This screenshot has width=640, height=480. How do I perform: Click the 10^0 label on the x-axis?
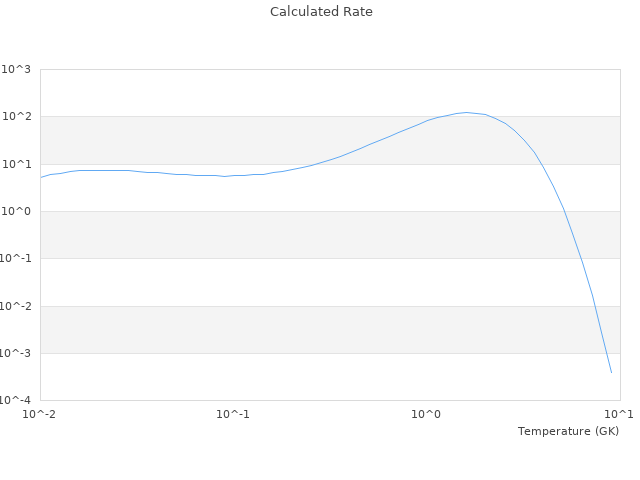pyautogui.click(x=427, y=414)
